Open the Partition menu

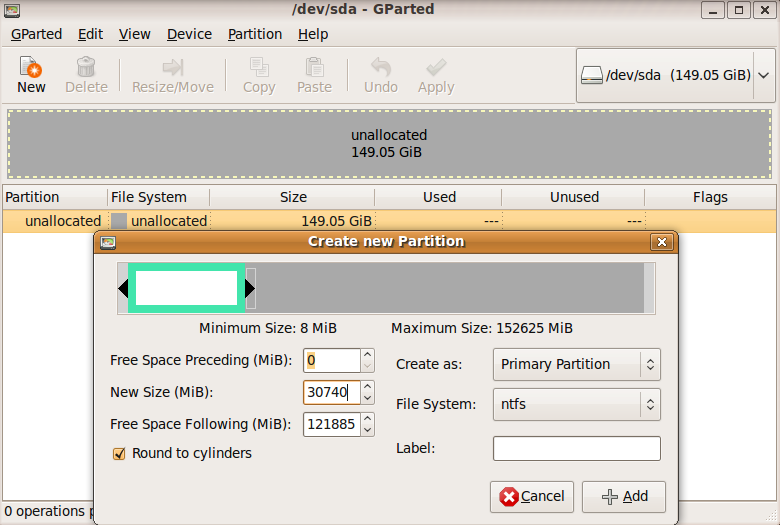pos(255,34)
